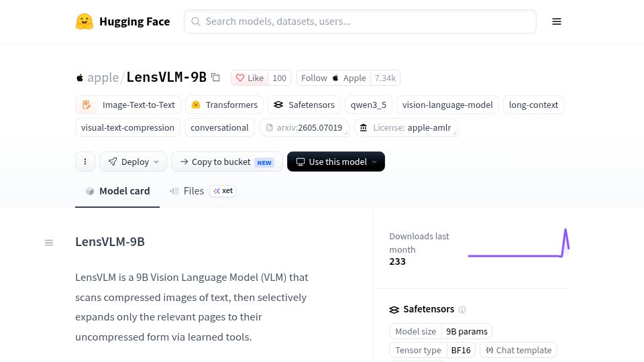Click the 7.34k followers count
This screenshot has width=644, height=362.
pyautogui.click(x=385, y=78)
